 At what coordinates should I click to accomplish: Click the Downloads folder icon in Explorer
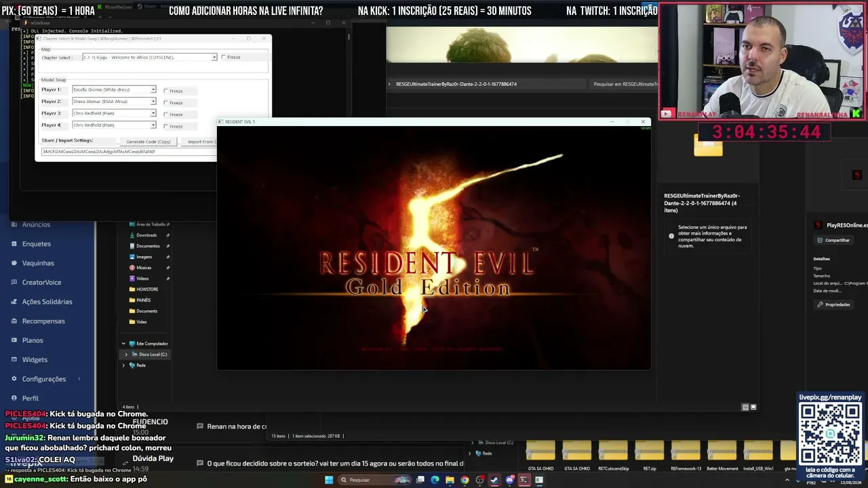point(132,235)
